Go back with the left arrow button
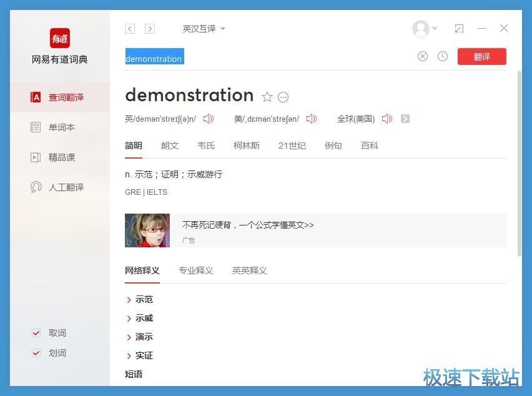This screenshot has height=396, width=532. (x=130, y=29)
